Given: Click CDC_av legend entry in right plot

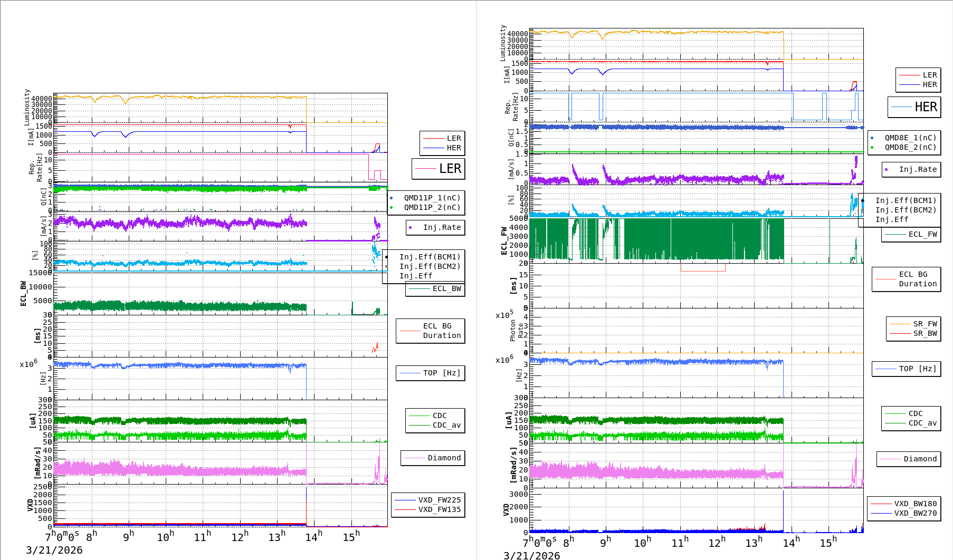Looking at the screenshot, I should point(922,423).
